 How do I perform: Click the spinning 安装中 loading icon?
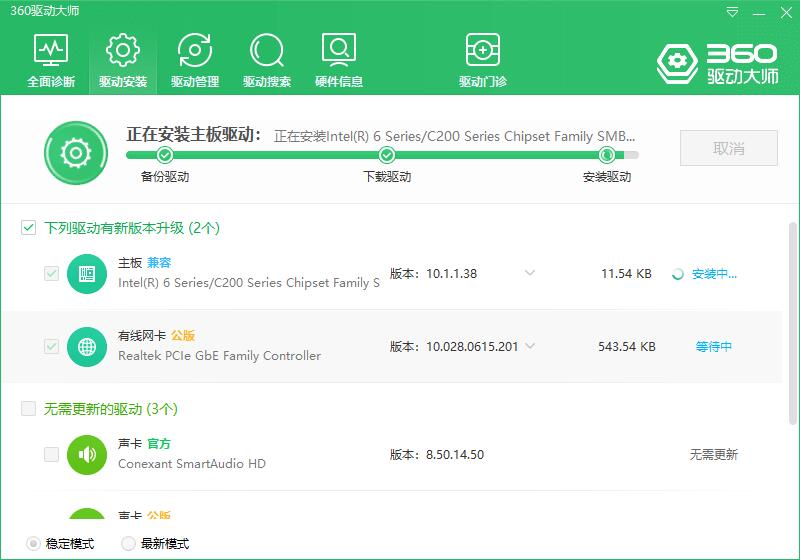click(678, 274)
